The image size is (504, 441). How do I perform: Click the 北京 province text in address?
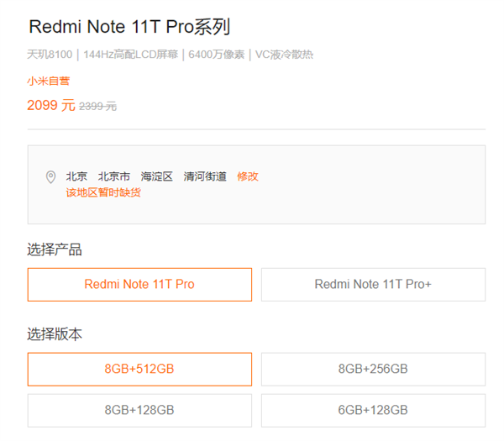click(x=77, y=176)
